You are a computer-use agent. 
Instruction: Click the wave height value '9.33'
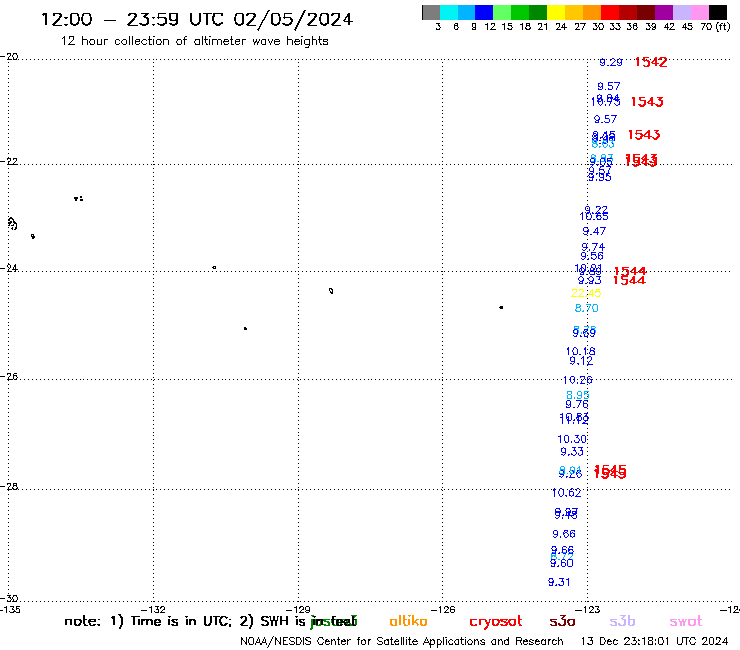pyautogui.click(x=572, y=452)
